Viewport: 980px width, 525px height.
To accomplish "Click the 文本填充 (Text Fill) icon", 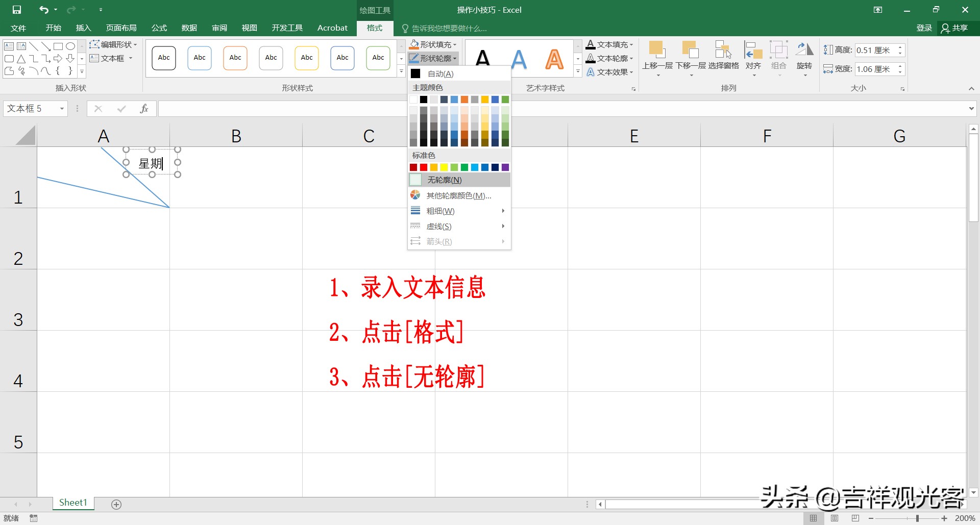I will pos(591,44).
